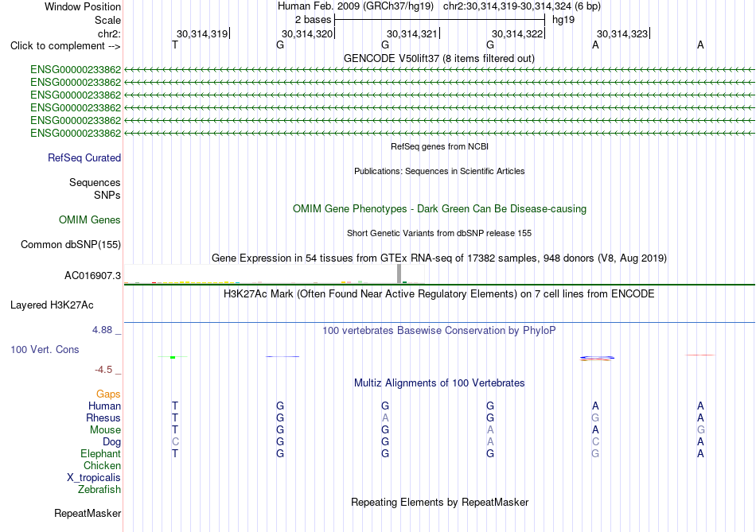Screen dimensions: 756x532
Task: Open the GTEx Gene Expression track title
Action: [x=439, y=258]
